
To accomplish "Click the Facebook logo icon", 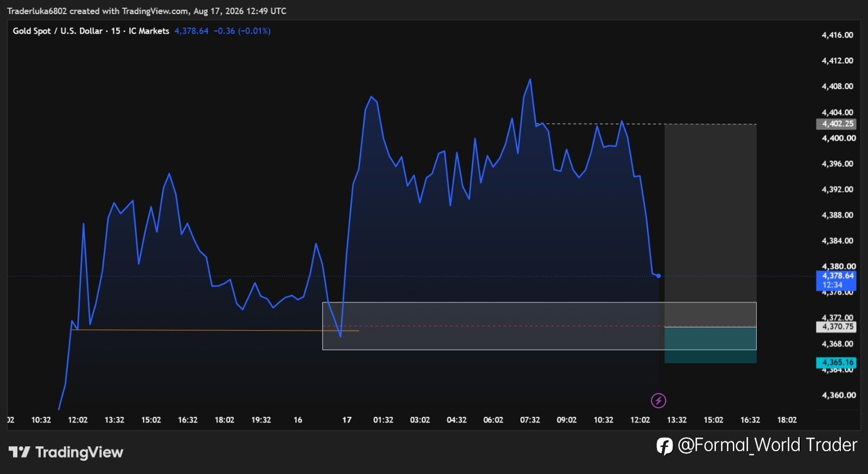I will point(665,446).
